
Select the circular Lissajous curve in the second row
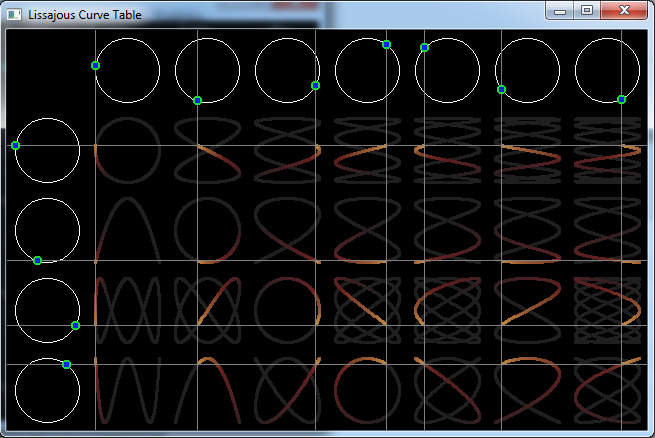(207, 229)
